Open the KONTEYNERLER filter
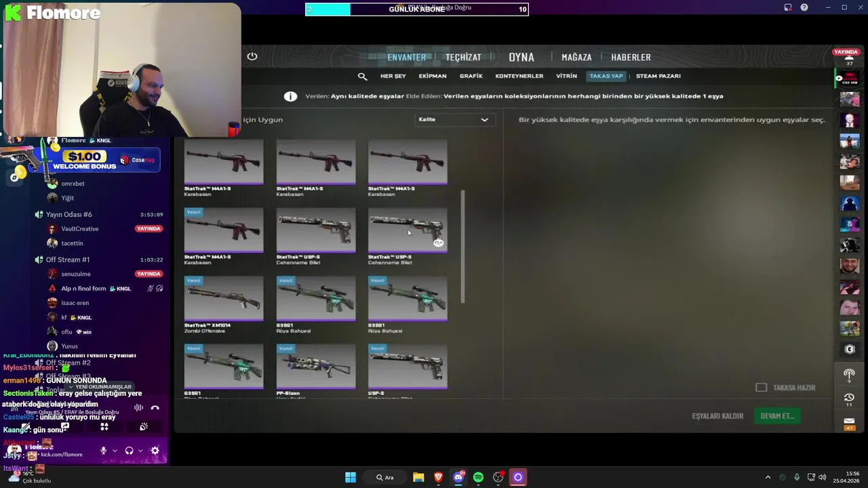The height and width of the screenshot is (488, 868). click(519, 76)
